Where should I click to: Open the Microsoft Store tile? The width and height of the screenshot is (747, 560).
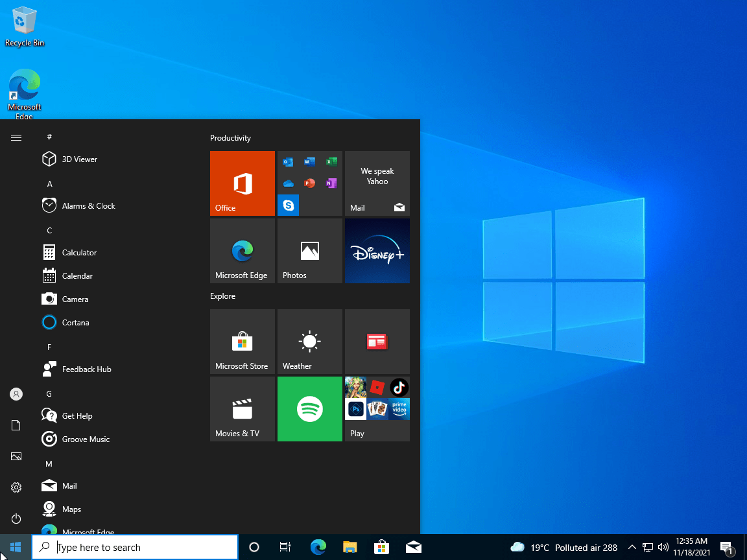[242, 342]
